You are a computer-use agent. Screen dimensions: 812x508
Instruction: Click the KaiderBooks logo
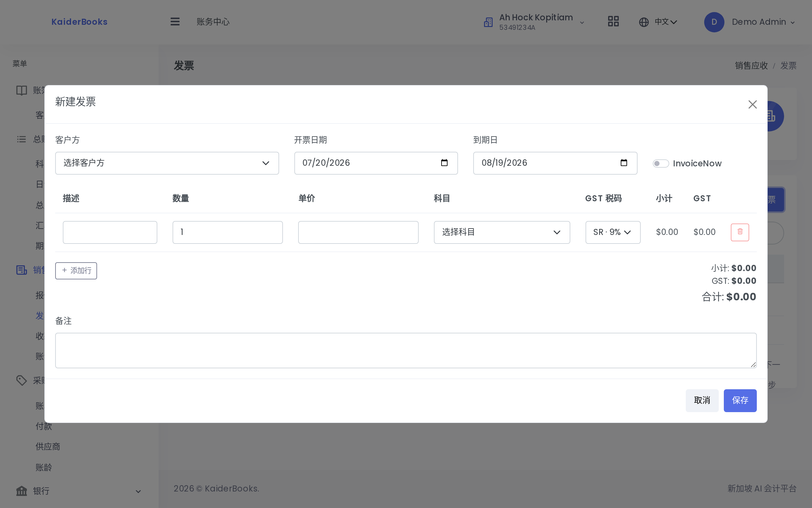(79, 22)
